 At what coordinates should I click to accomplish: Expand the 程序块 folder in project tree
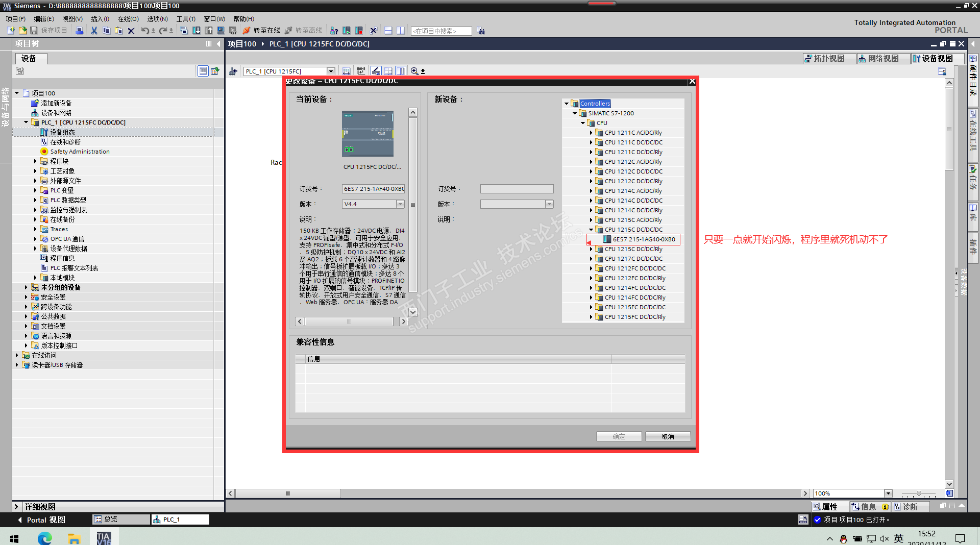pos(35,161)
